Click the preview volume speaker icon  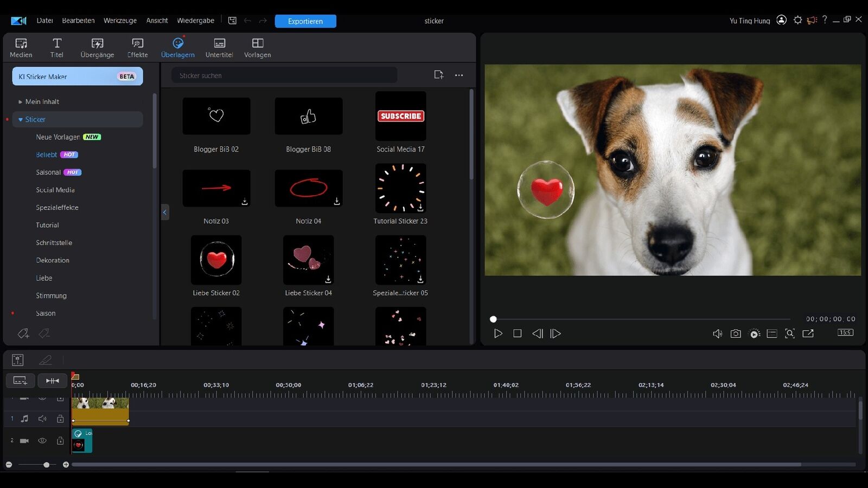[717, 333]
